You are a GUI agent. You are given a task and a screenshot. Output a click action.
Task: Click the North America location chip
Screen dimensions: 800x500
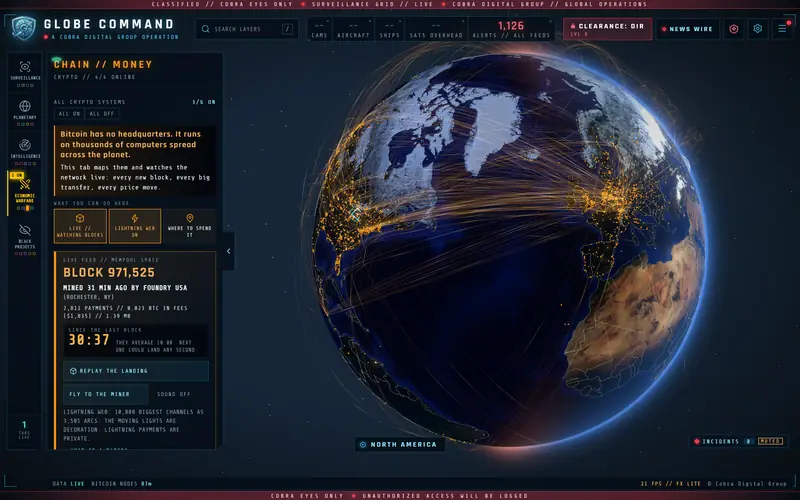point(399,444)
